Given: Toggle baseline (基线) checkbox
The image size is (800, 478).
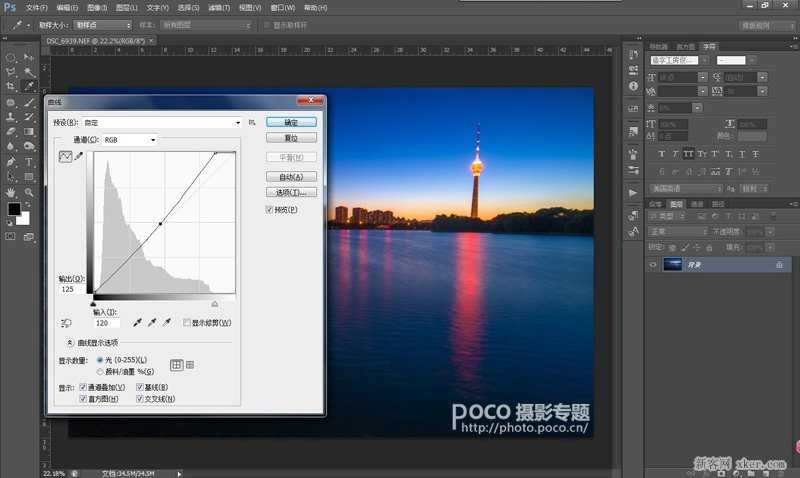Looking at the screenshot, I should point(139,387).
